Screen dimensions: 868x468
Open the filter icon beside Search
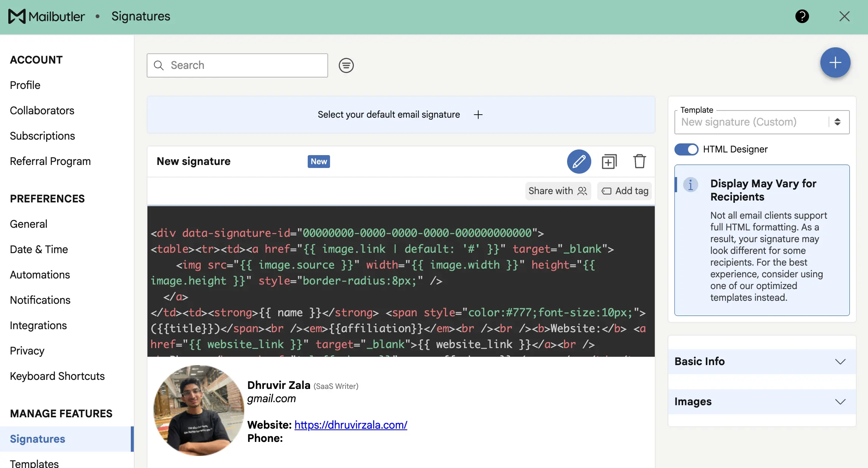point(346,65)
